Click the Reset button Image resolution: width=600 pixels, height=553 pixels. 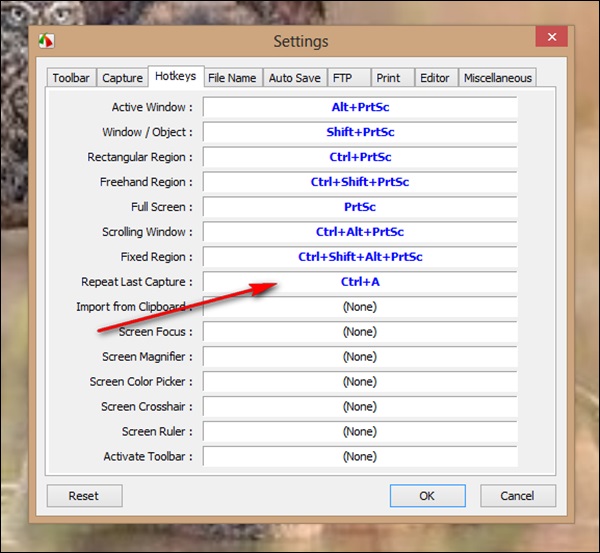click(x=85, y=496)
